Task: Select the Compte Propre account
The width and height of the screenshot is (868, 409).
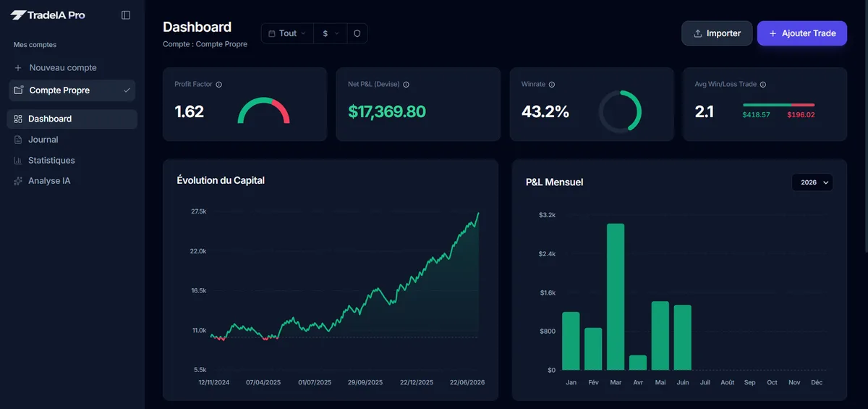Action: click(x=72, y=90)
